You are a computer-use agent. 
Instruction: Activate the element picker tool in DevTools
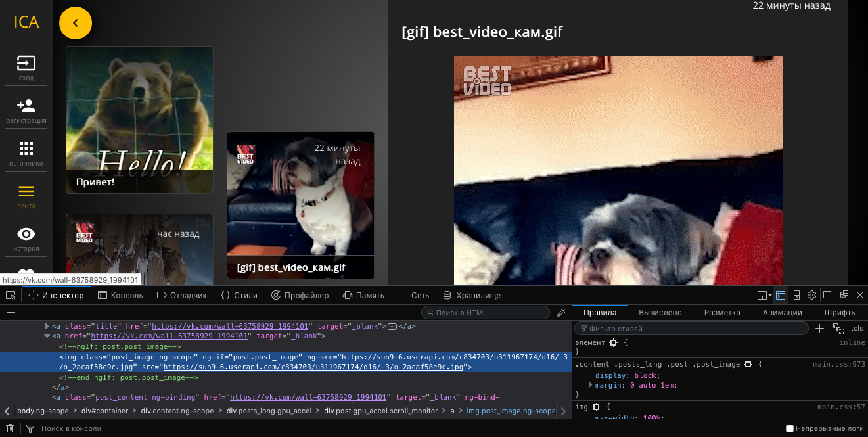[x=11, y=296]
